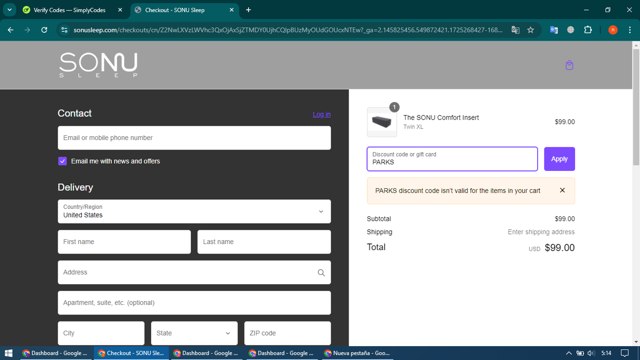640x360 pixels.
Task: Click the Enter shipping address text
Action: (x=541, y=232)
